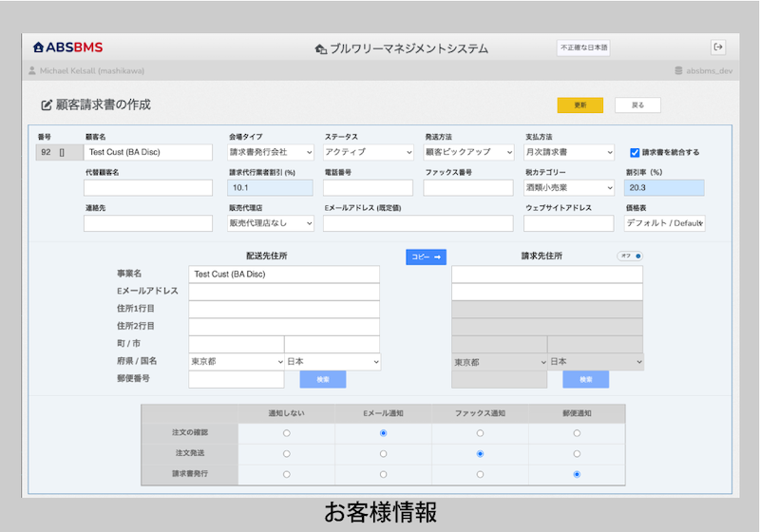Viewport: 760px width, 532px height.
Task: Click the house icon before ブルワリーマネジメントシステム
Action: pyautogui.click(x=320, y=49)
